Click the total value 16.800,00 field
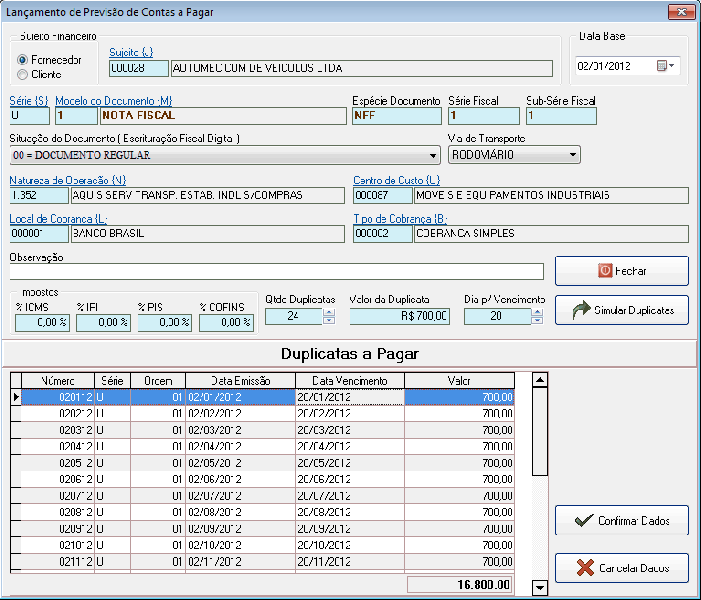The image size is (701, 600). click(x=459, y=585)
